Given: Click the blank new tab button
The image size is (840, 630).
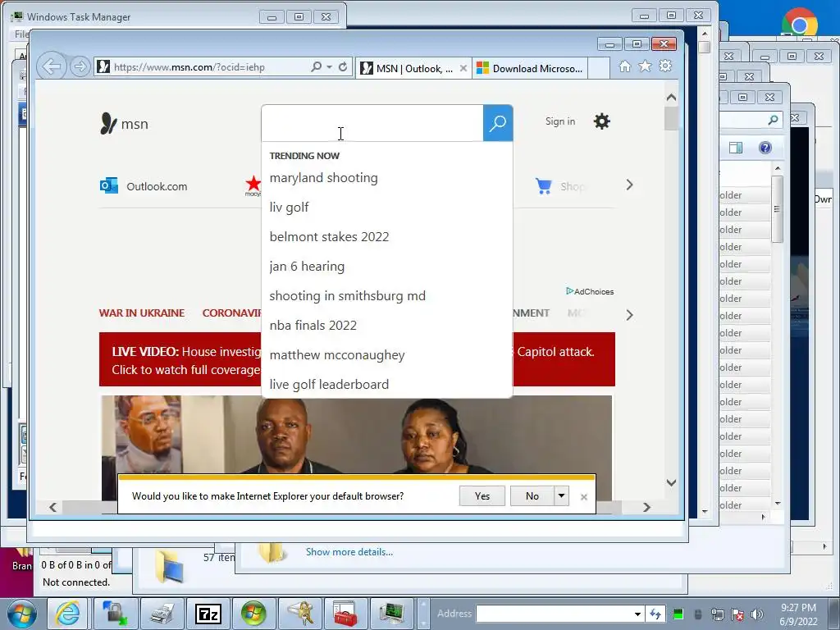Looking at the screenshot, I should (x=599, y=69).
